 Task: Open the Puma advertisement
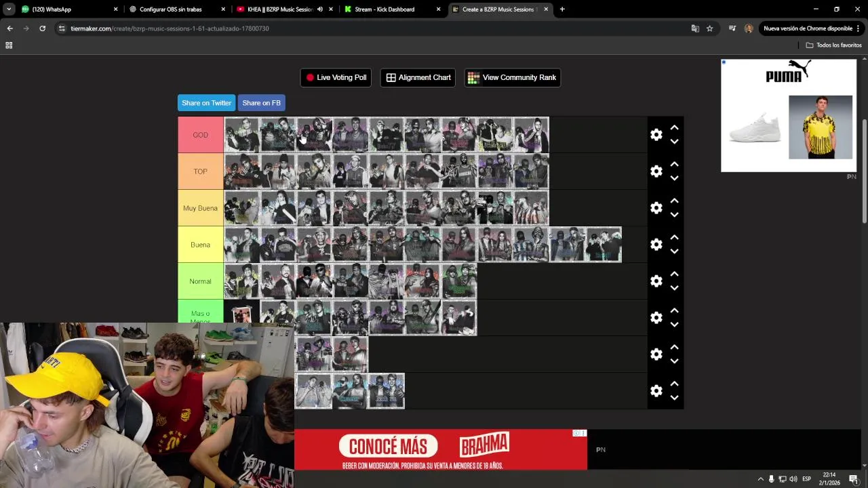pyautogui.click(x=789, y=115)
